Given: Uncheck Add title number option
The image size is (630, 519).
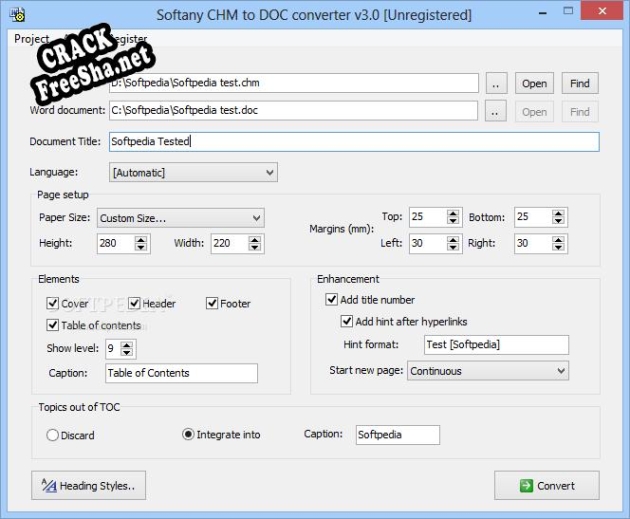Looking at the screenshot, I should tap(332, 300).
